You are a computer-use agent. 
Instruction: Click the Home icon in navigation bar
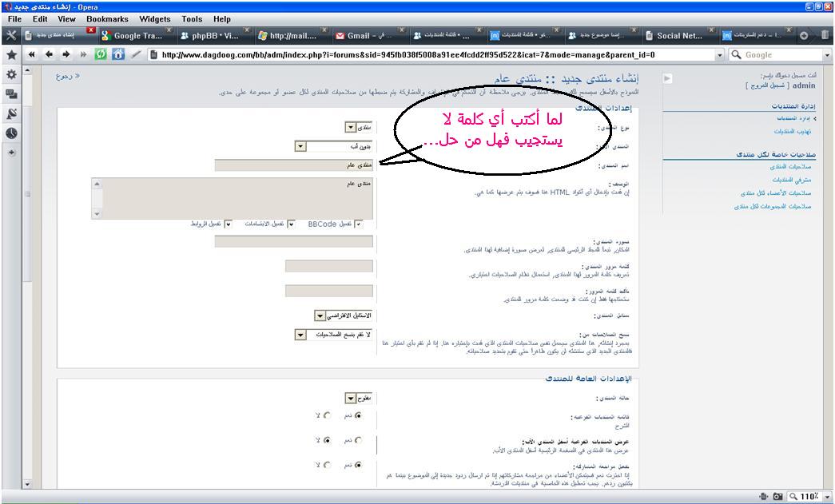pyautogui.click(x=118, y=55)
